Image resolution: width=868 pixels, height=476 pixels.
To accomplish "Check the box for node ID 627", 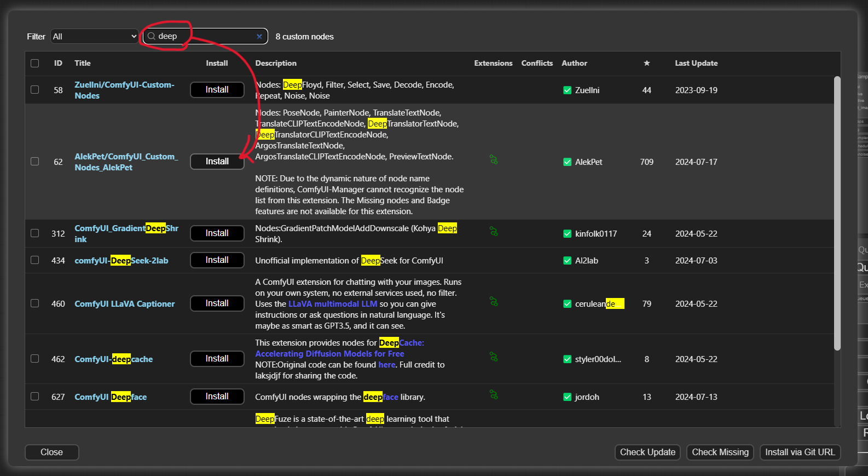I will 35,397.
